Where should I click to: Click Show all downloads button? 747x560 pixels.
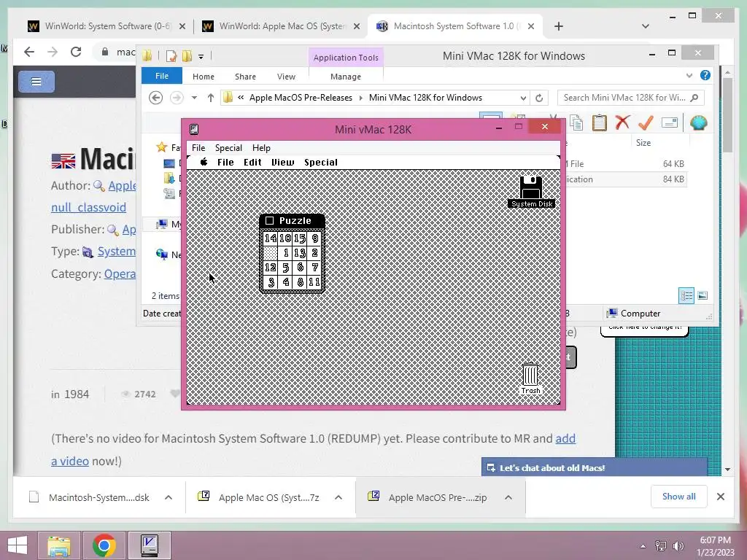679,497
